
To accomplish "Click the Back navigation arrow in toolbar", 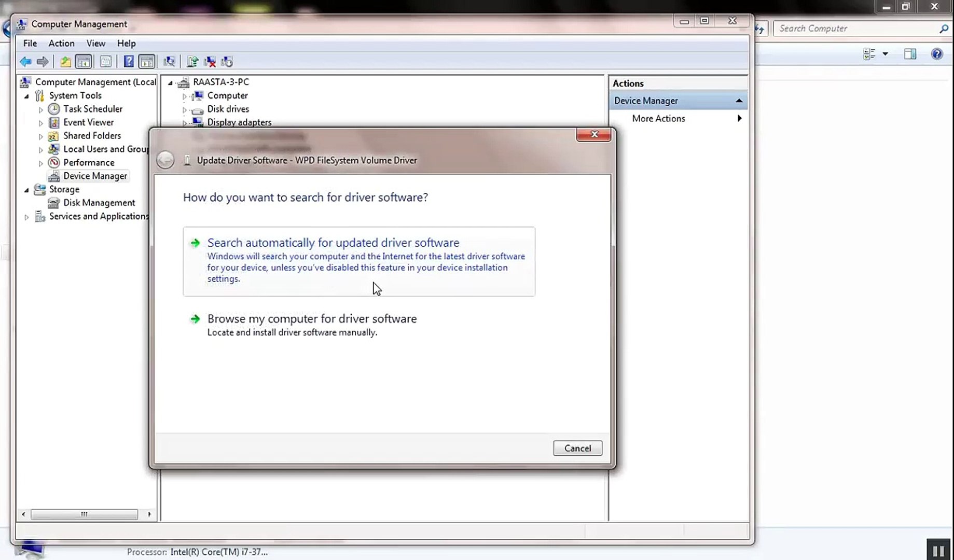I will (25, 61).
